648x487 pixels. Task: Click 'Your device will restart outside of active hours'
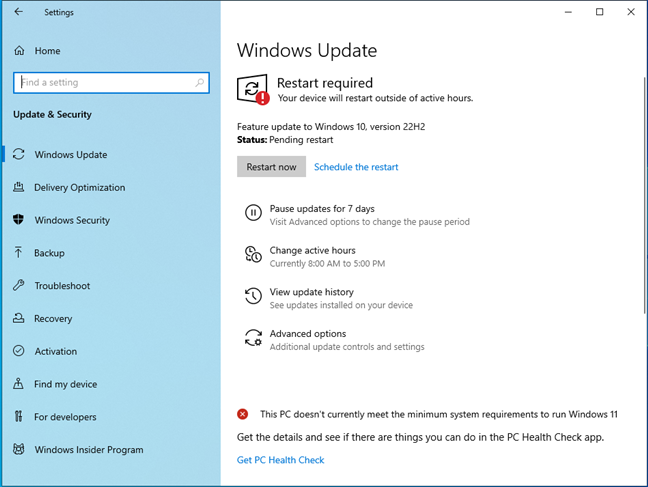[375, 98]
